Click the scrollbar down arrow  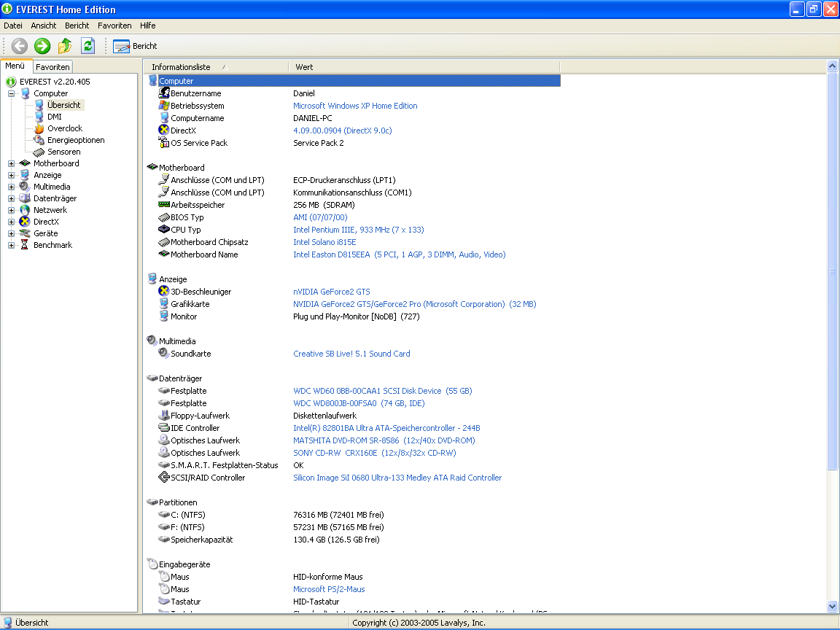pyautogui.click(x=832, y=607)
